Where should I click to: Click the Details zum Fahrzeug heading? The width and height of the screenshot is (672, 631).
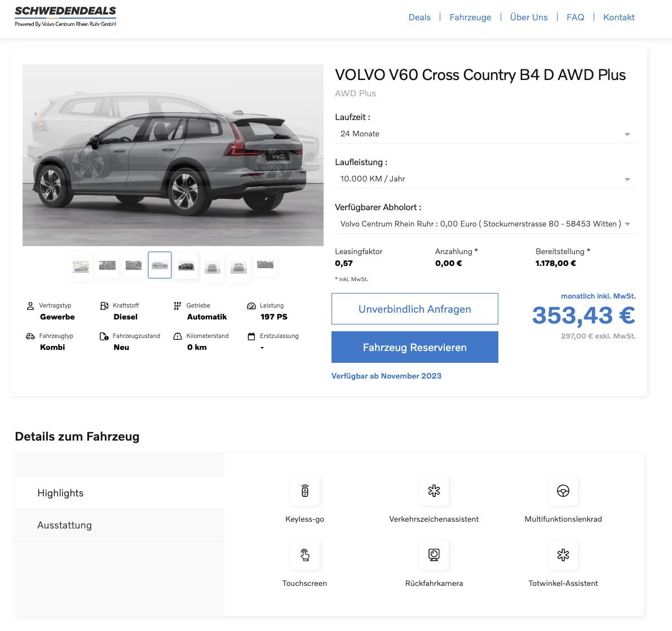pyautogui.click(x=77, y=437)
